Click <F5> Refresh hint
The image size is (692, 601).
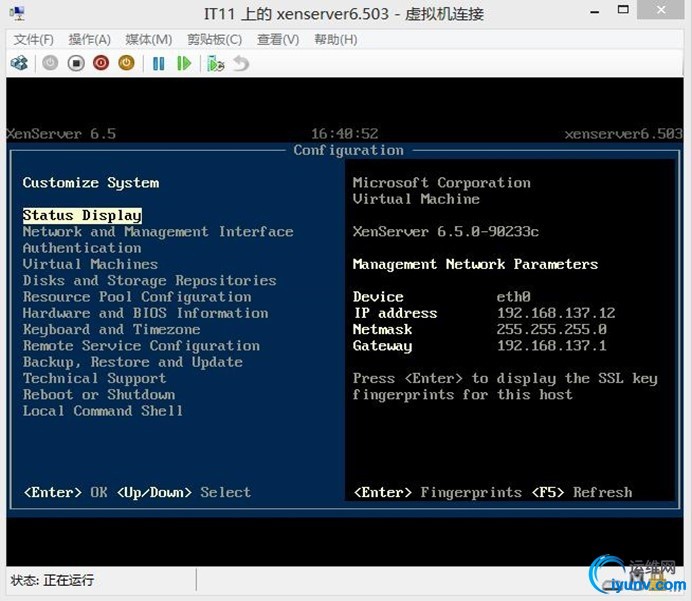pyautogui.click(x=582, y=492)
